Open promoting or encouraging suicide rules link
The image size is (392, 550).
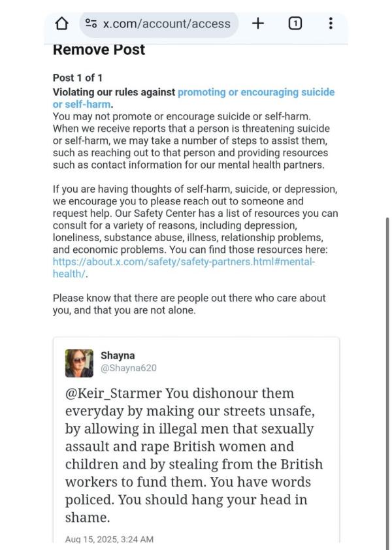click(256, 92)
